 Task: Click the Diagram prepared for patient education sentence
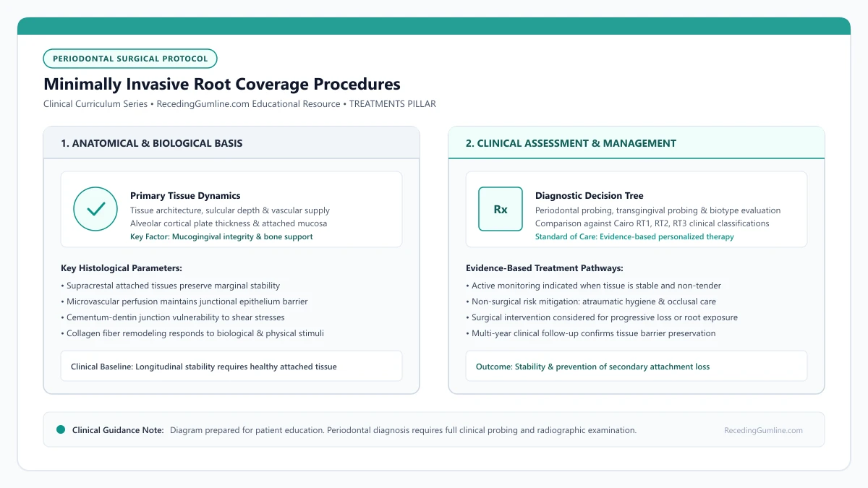403,430
